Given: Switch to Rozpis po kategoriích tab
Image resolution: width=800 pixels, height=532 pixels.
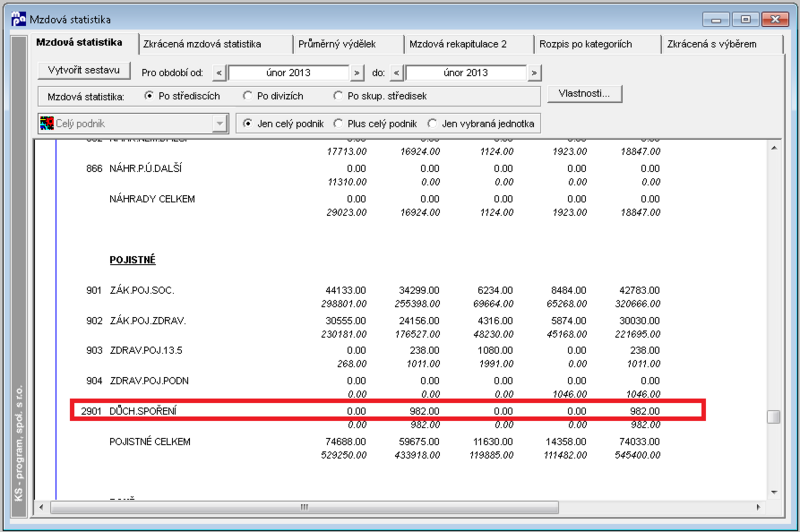Looking at the screenshot, I should tap(585, 44).
